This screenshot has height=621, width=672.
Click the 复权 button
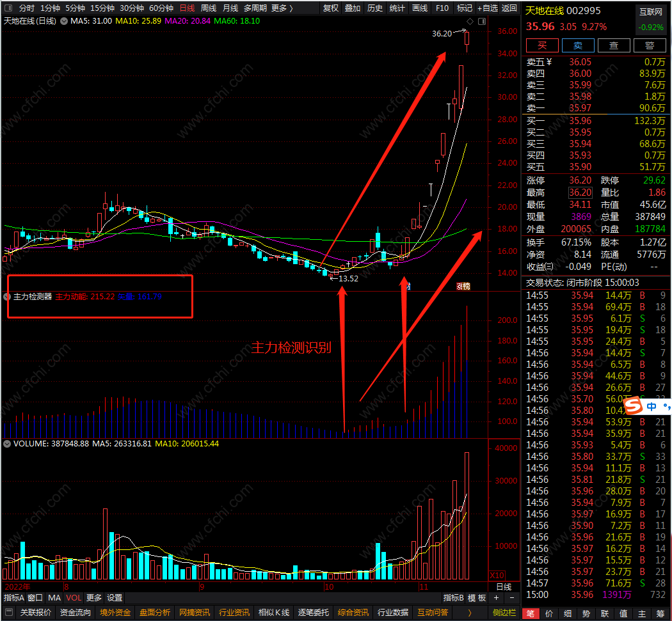330,8
